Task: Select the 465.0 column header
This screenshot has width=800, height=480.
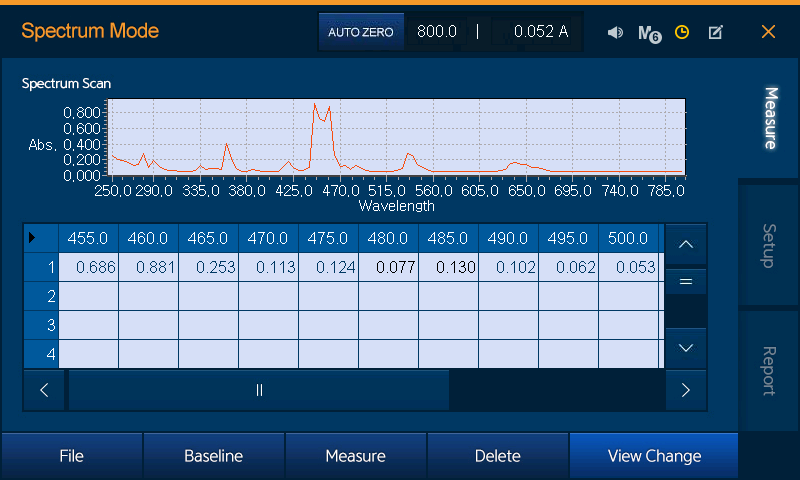Action: tap(208, 238)
